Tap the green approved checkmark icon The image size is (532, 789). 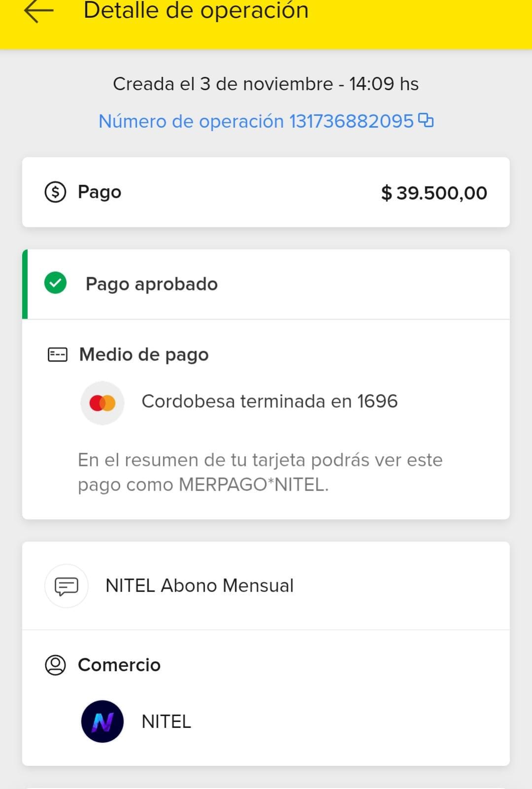coord(55,284)
